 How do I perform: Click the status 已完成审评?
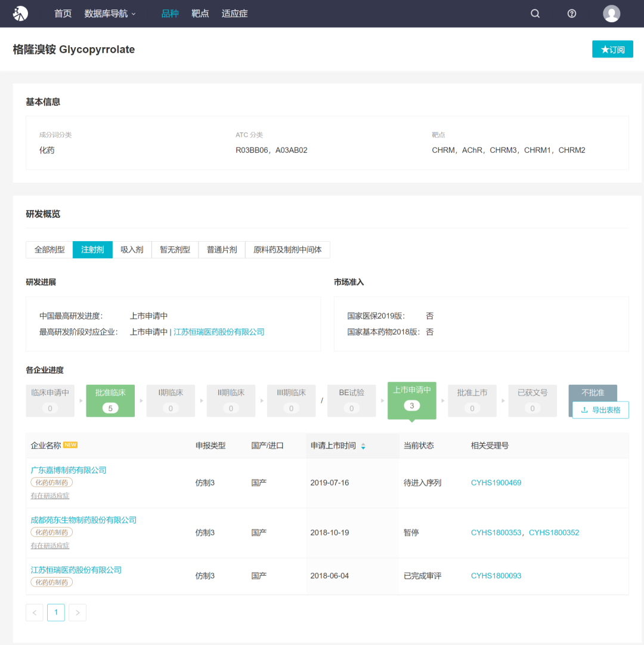coord(423,576)
